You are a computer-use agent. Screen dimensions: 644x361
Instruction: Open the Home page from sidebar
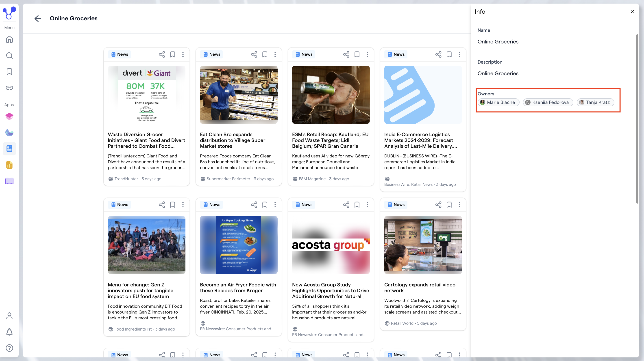tap(9, 39)
